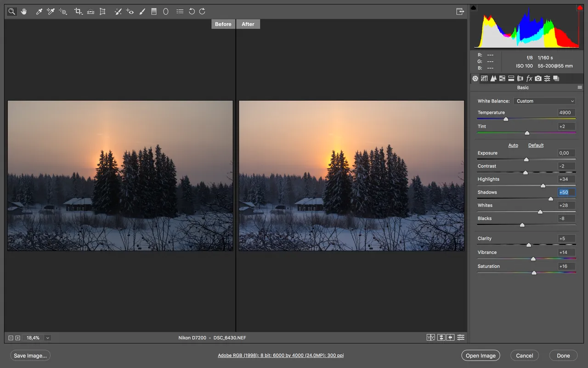Open the Tone Curve panel tab
Viewport: 588px width, 368px height.
484,79
